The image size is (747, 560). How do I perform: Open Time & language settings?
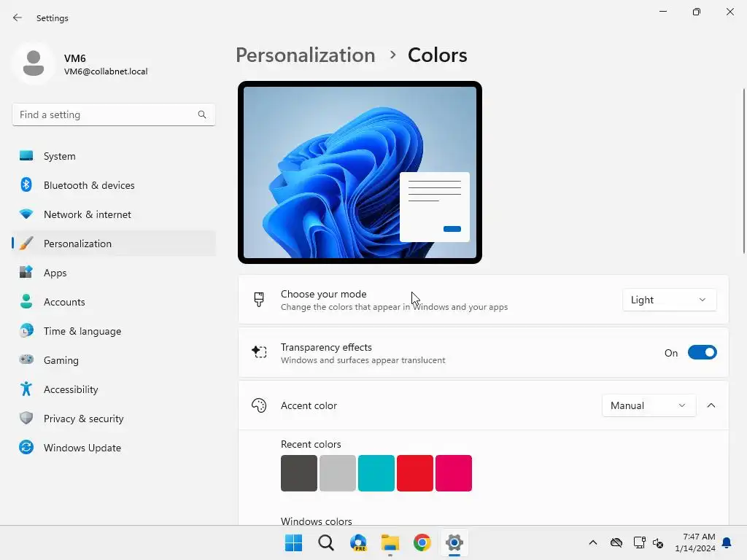pyautogui.click(x=114, y=331)
